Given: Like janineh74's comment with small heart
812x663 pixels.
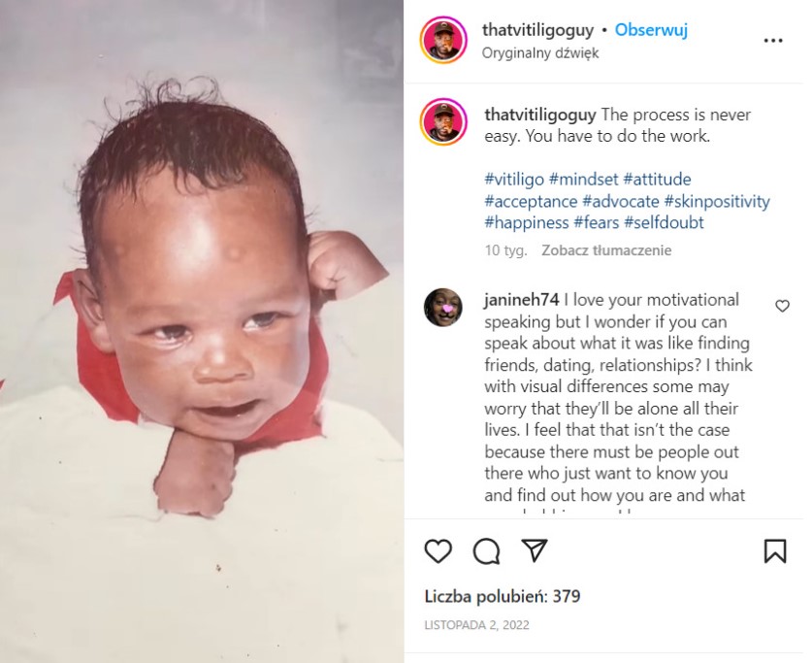Looking at the screenshot, I should tap(782, 306).
